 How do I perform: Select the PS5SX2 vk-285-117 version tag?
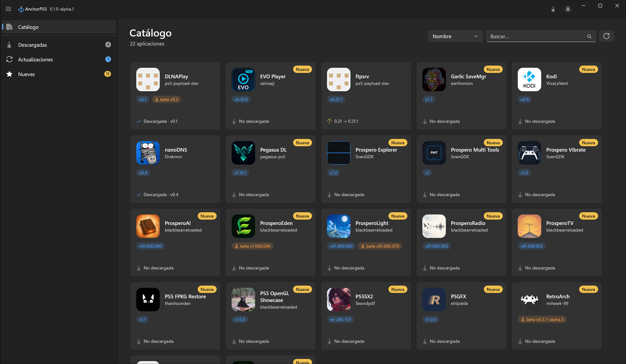tap(340, 320)
